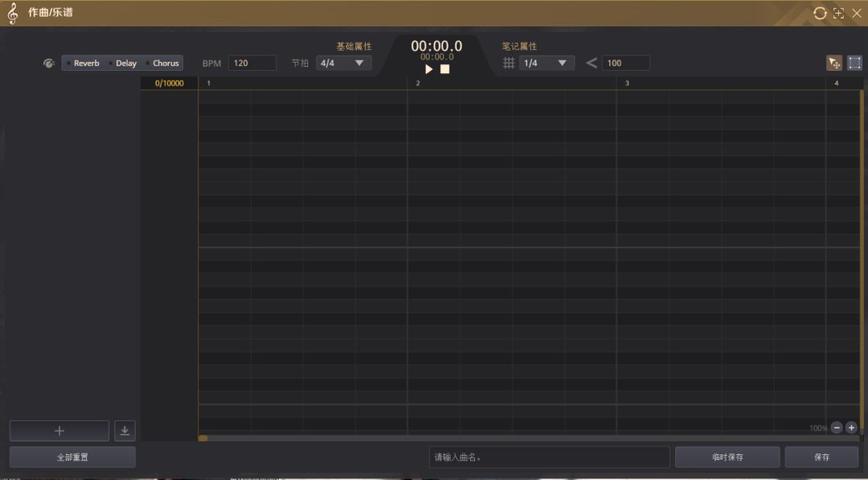Click the 0/10000 note counter
The height and width of the screenshot is (480, 868).
[x=170, y=83]
